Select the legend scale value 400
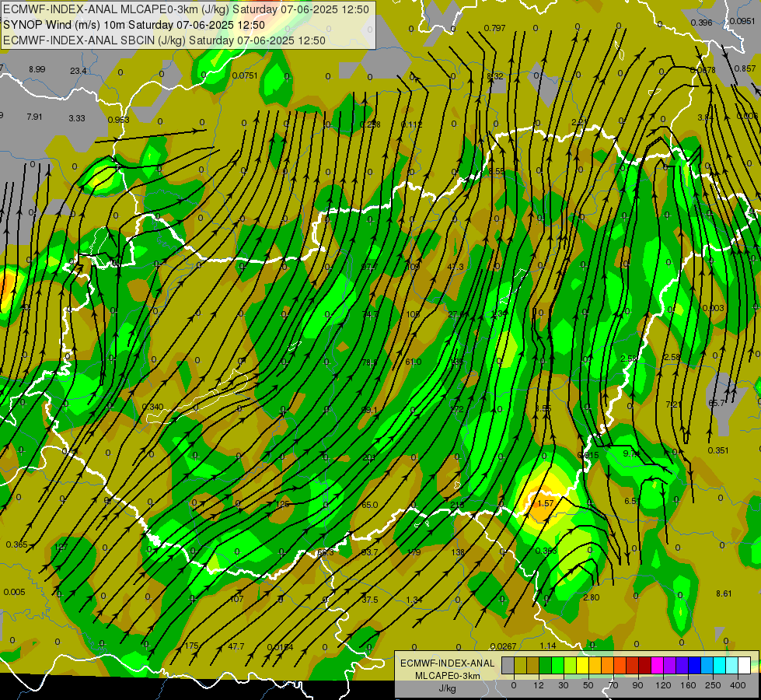 pos(738,685)
